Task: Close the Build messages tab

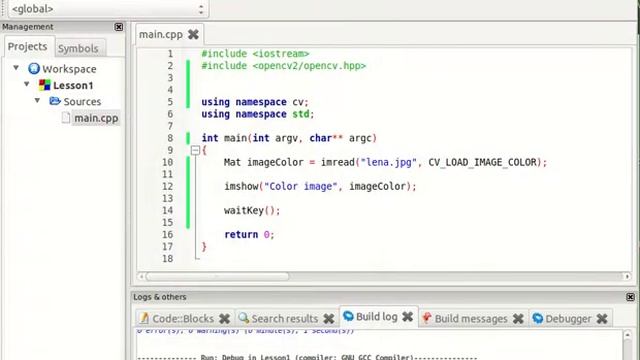Action: [x=518, y=319]
